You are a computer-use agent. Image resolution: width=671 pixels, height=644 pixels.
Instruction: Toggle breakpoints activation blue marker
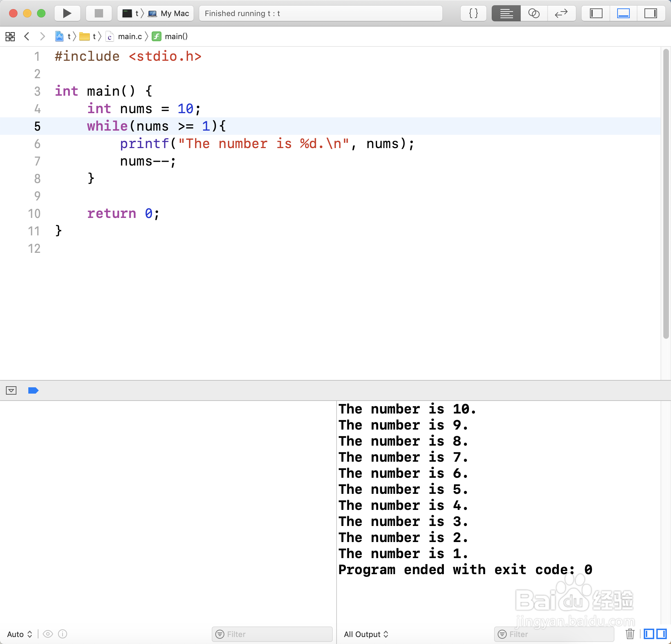click(x=33, y=390)
